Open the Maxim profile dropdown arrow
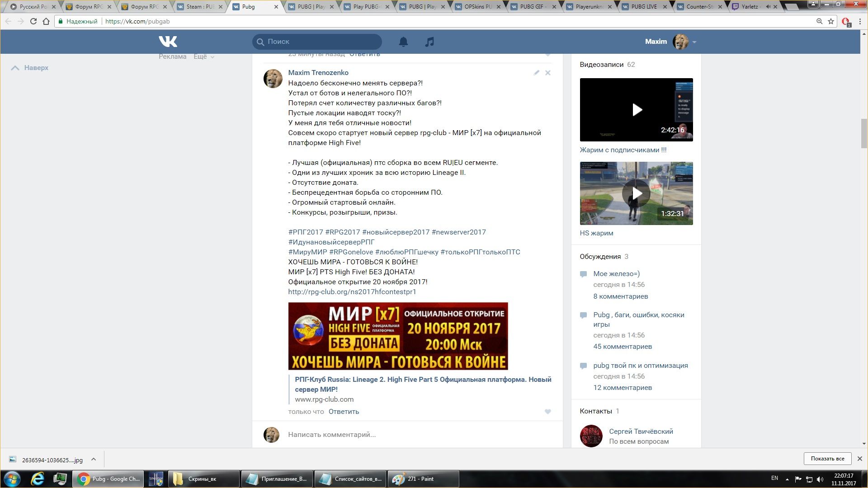The width and height of the screenshot is (868, 488). 694,42
